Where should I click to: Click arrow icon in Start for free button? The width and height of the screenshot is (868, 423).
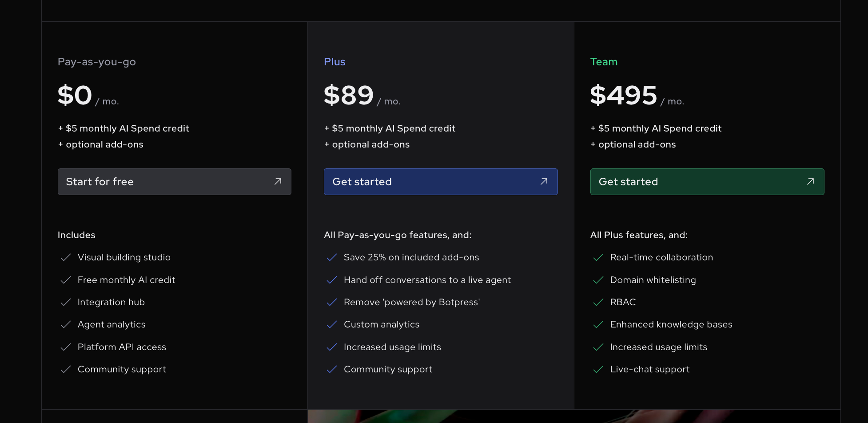(278, 181)
